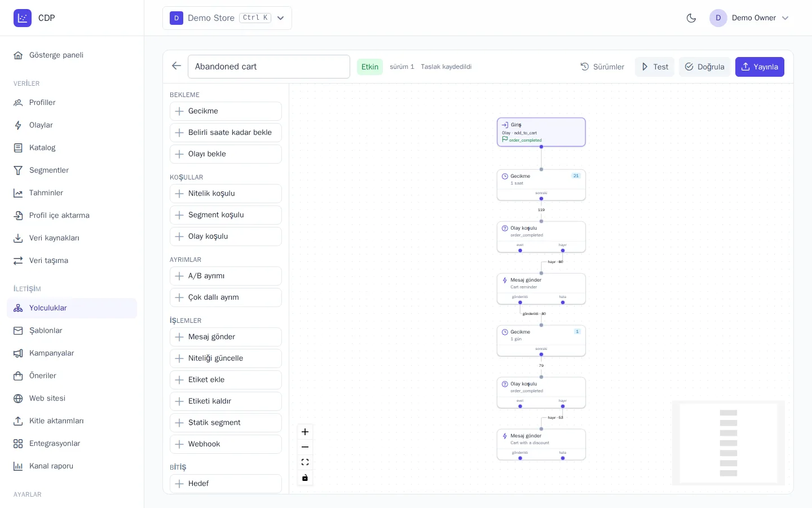The image size is (812, 508).
Task: Click the Etkin status badge
Action: click(370, 67)
